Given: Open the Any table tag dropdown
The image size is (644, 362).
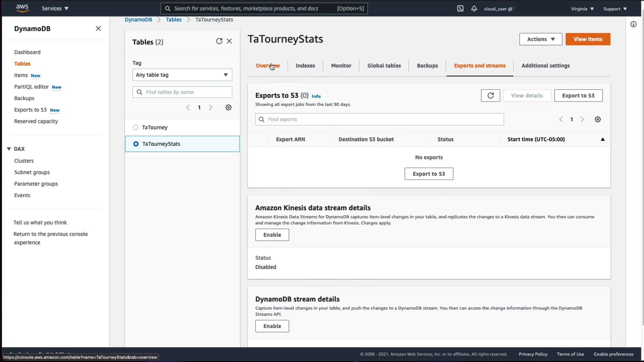Looking at the screenshot, I should pos(182,75).
